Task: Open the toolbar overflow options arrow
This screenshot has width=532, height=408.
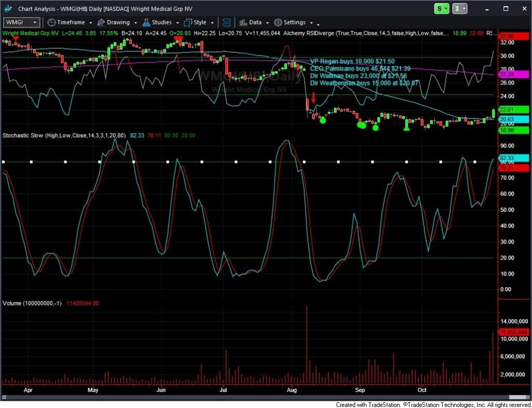Action: (x=318, y=24)
